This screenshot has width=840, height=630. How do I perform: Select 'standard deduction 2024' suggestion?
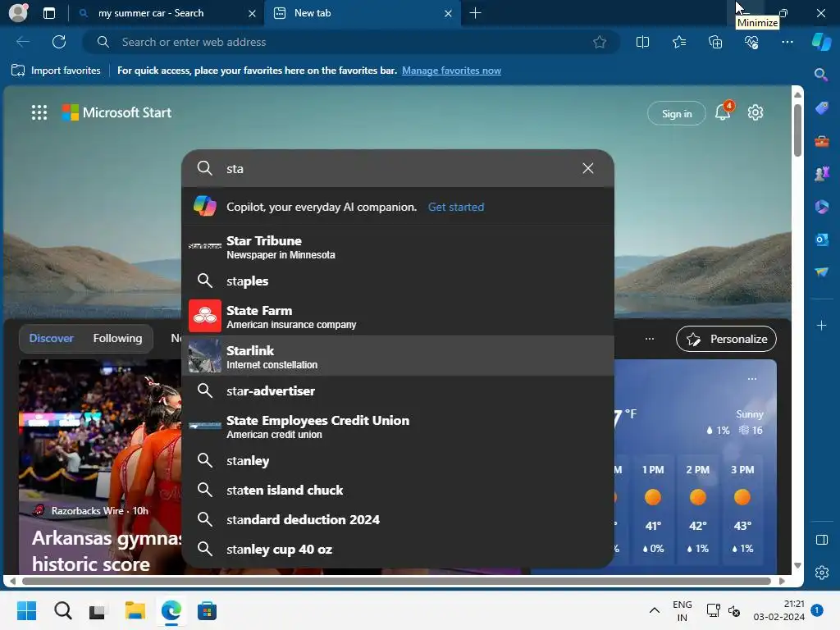(398, 519)
